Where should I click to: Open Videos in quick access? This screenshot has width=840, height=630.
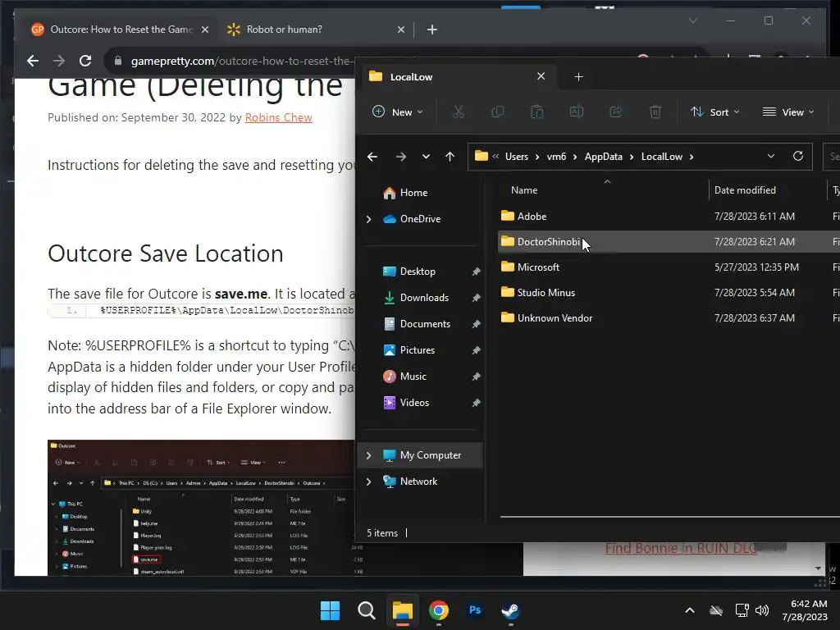(406, 402)
